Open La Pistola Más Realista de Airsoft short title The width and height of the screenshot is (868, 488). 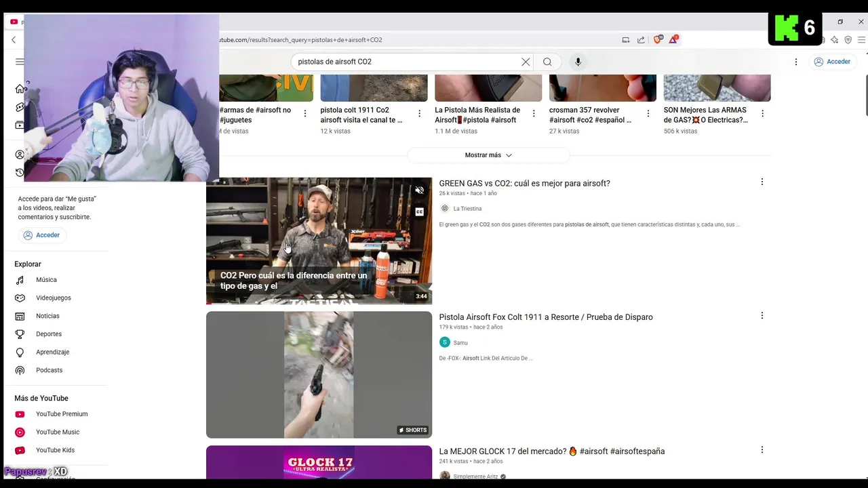pos(478,115)
